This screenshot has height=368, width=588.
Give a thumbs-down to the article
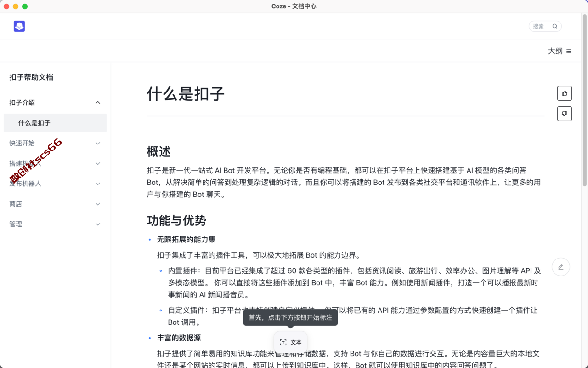(565, 114)
